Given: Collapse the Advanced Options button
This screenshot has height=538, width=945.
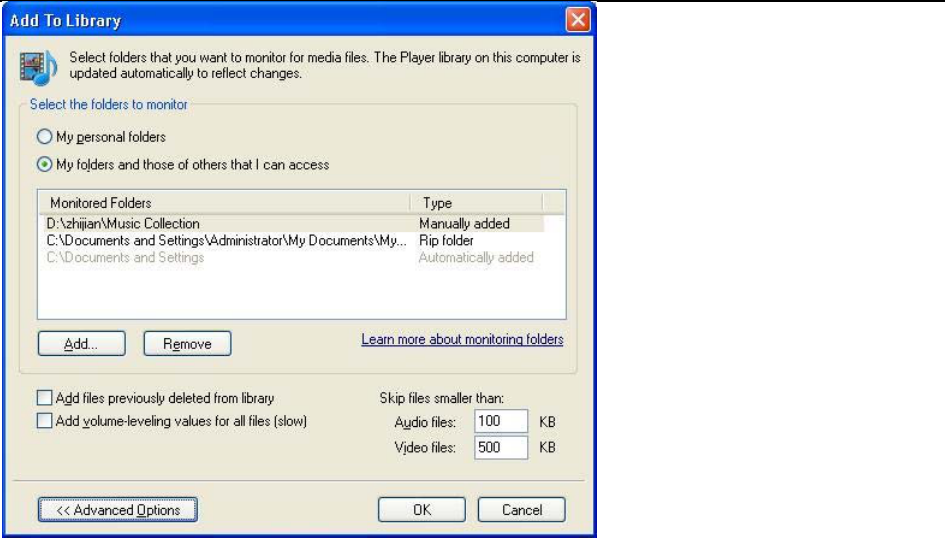Looking at the screenshot, I should point(118,510).
